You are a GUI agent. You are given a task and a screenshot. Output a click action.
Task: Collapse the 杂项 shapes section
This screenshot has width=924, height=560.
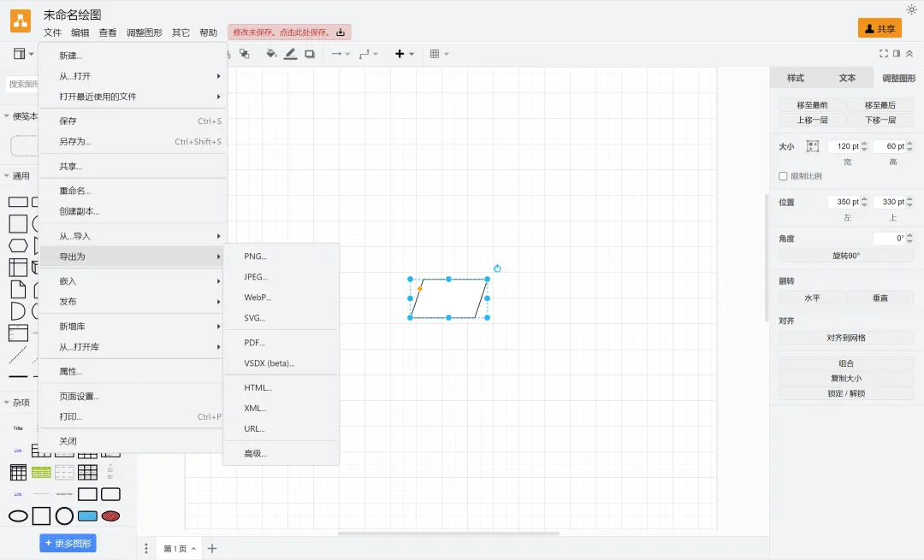tap(7, 403)
